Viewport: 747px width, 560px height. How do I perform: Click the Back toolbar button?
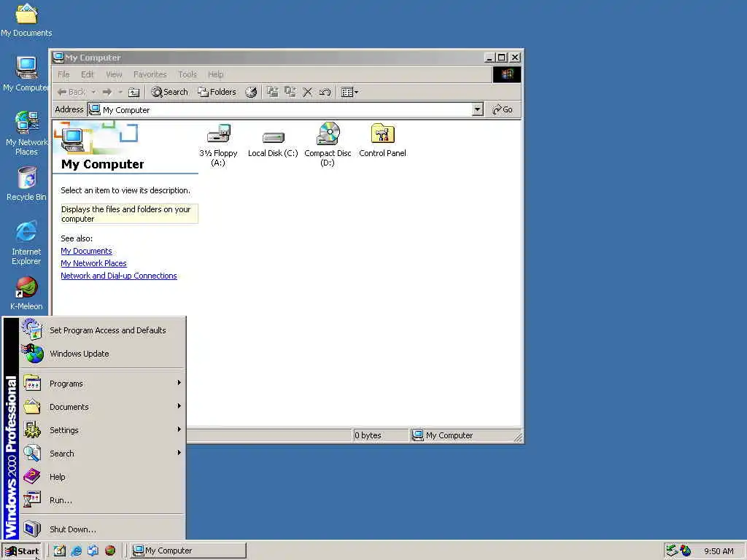(72, 92)
